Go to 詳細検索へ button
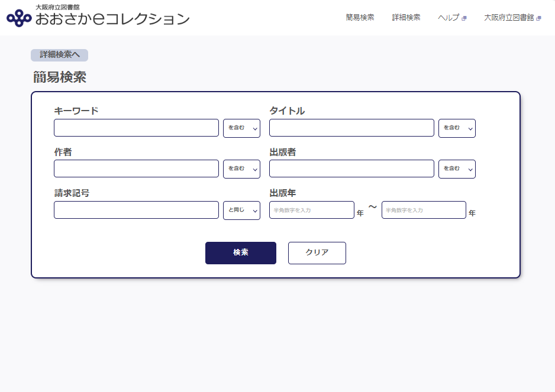This screenshot has width=555, height=392. coord(59,55)
